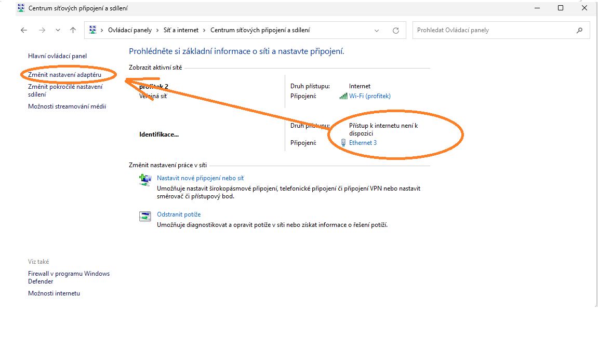Open the Wi-Fi (profitek) connection status
The image size is (598, 364).
(x=369, y=96)
